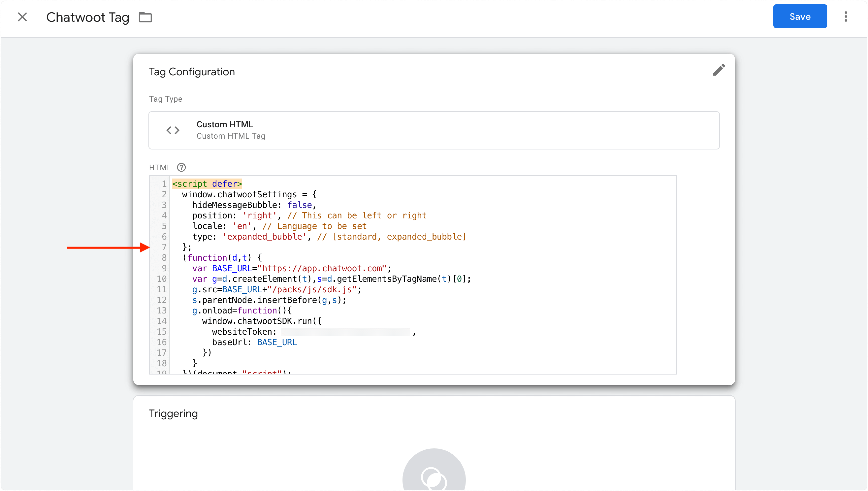Click the baseUrl: BASE_URL line
Viewport: 868px width, 491px height.
tap(254, 342)
